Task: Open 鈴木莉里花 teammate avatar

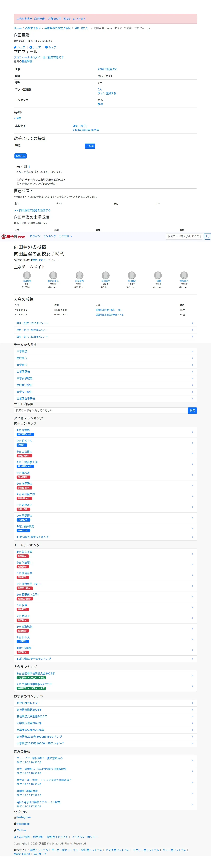Action: (53, 275)
